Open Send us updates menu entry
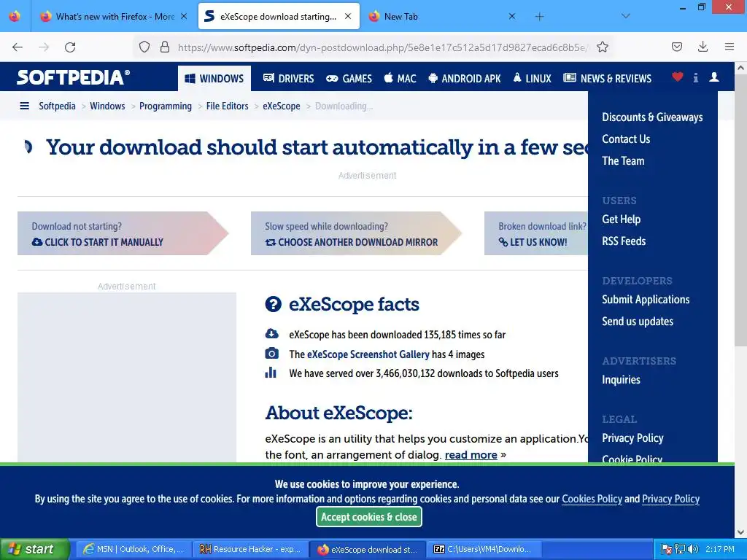The height and width of the screenshot is (560, 747). point(638,322)
